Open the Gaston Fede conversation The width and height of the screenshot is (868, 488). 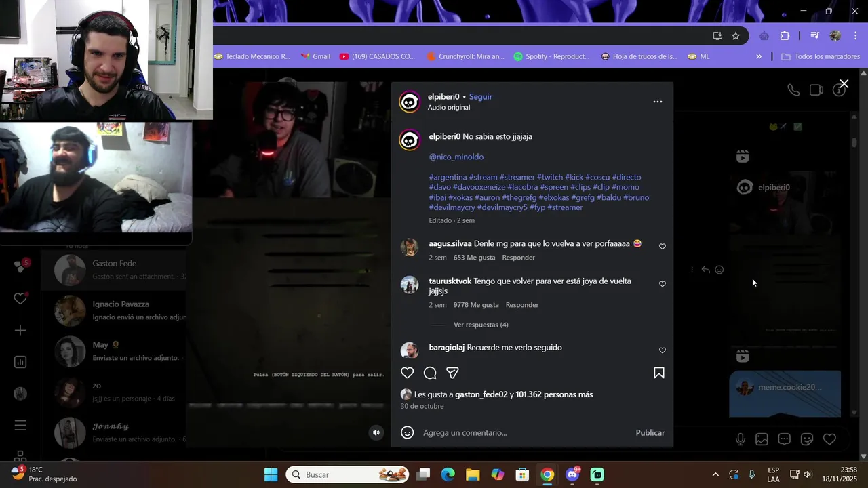[113, 269]
